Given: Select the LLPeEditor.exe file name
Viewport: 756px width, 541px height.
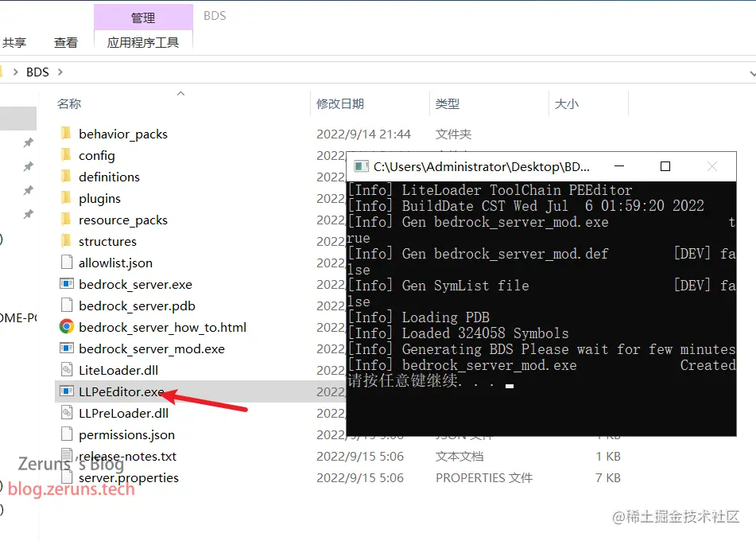Looking at the screenshot, I should point(122,391).
